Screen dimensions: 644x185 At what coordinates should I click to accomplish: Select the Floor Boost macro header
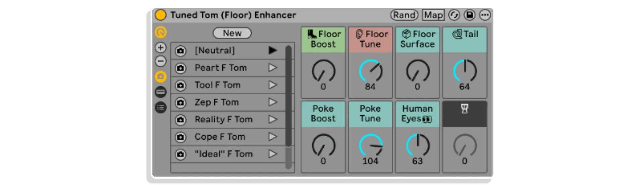click(323, 40)
